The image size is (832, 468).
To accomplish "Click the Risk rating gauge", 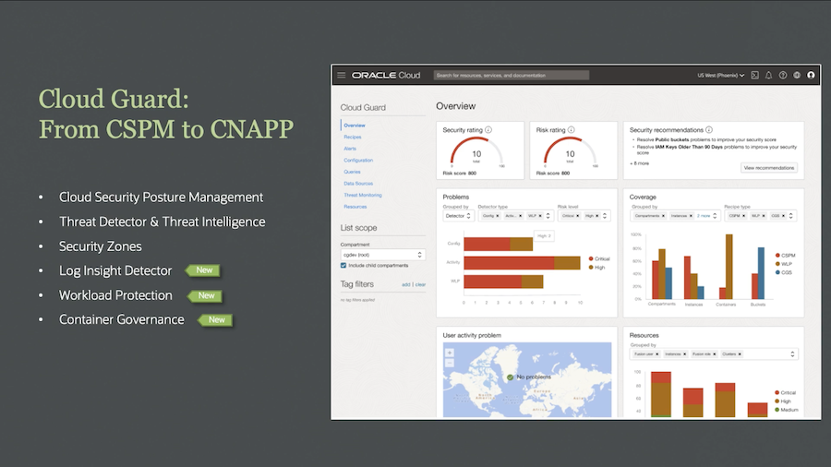I will [x=570, y=152].
